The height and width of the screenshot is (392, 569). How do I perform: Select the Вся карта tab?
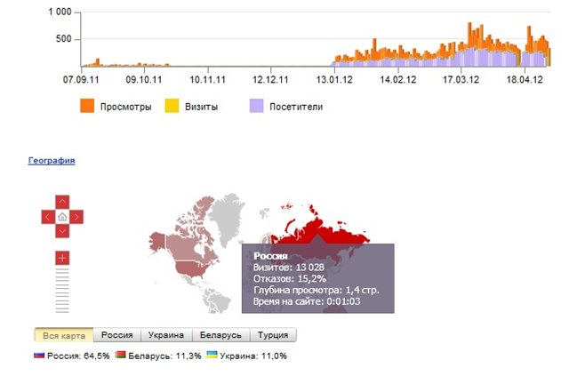62,335
